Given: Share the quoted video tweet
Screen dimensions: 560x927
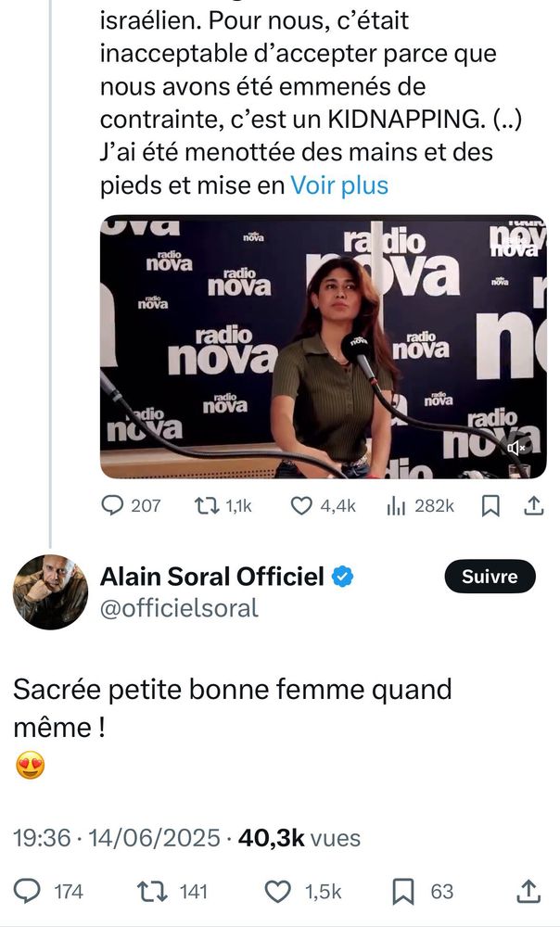Looking at the screenshot, I should tap(533, 506).
